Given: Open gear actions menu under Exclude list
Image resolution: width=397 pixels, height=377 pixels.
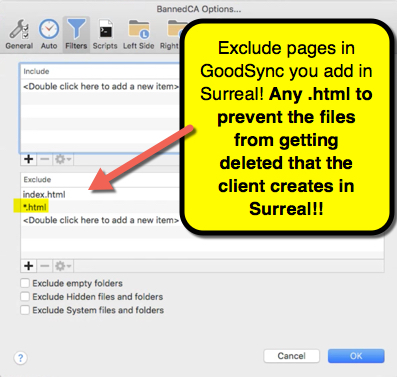Looking at the screenshot, I should click(63, 266).
